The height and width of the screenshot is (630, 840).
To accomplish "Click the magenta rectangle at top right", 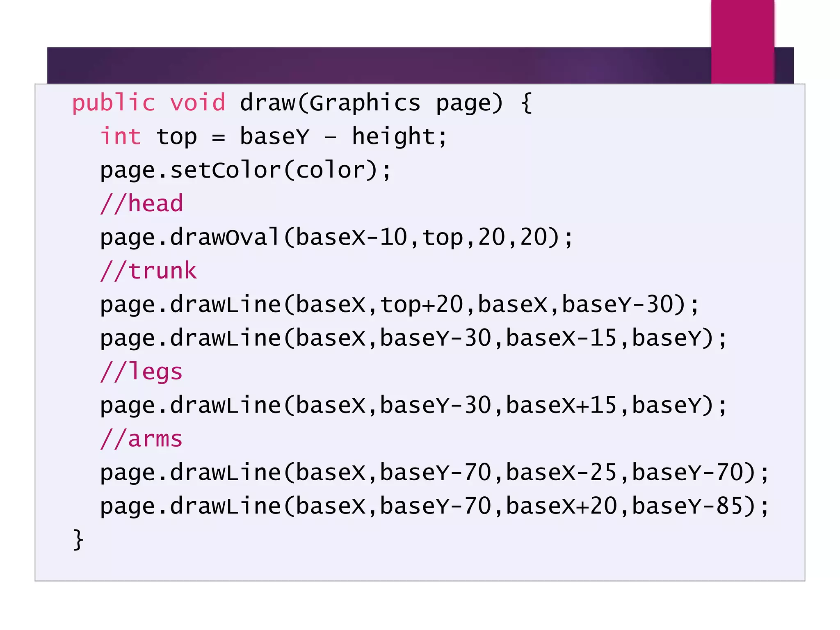I will 742,41.
